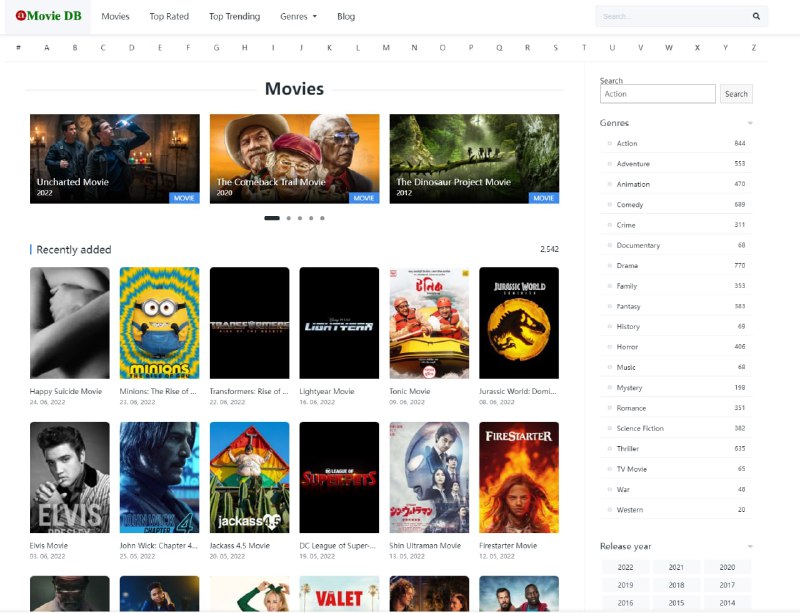Filter titles by letter Z
The width and height of the screenshot is (800, 613).
pyautogui.click(x=754, y=47)
